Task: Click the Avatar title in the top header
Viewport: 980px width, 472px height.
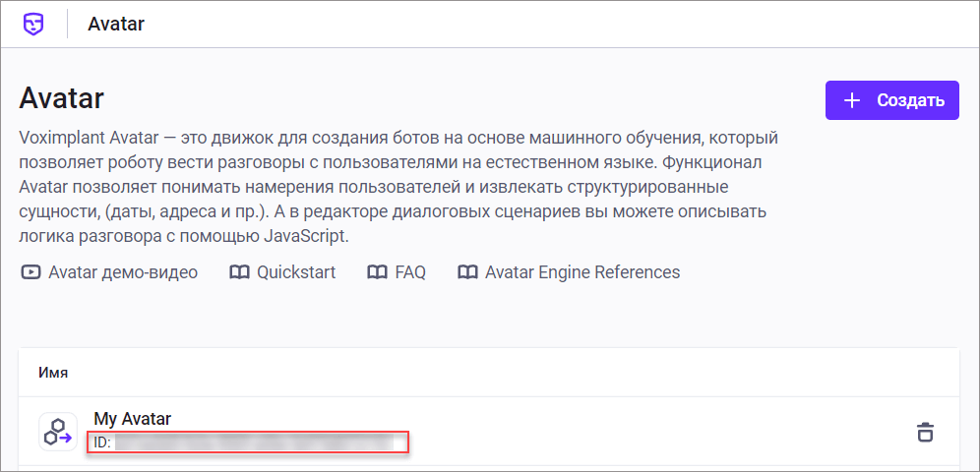Action: point(116,25)
